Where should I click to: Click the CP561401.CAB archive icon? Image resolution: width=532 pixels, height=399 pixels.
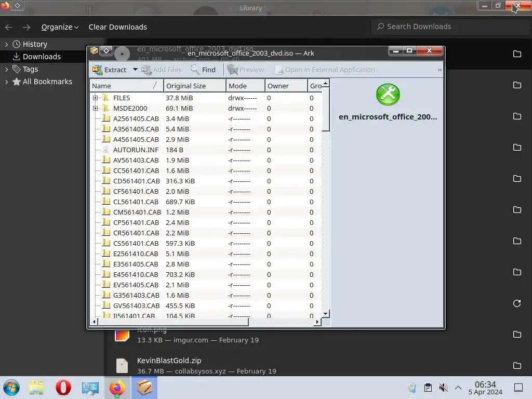pyautogui.click(x=106, y=222)
